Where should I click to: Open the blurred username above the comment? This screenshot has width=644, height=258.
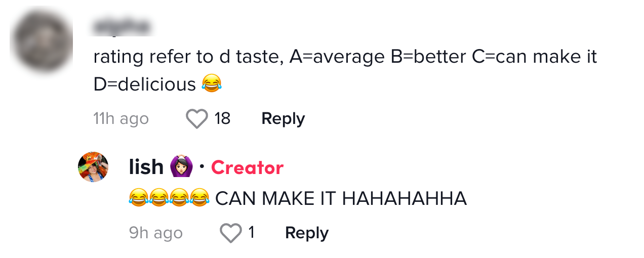[x=122, y=26]
